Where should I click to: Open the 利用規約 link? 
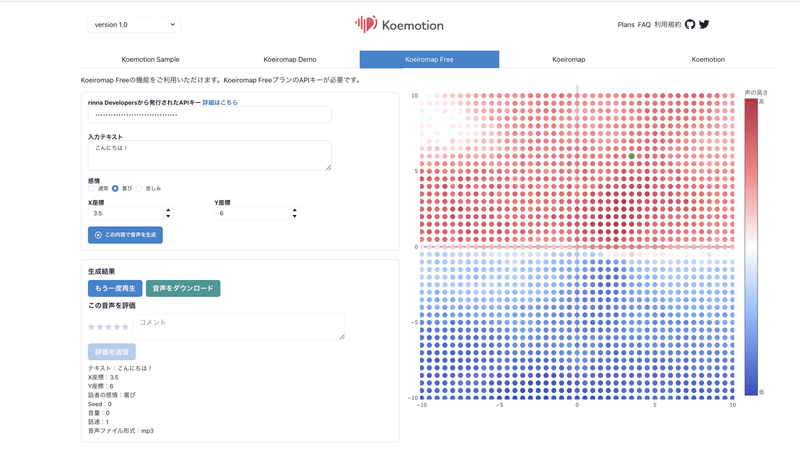[667, 24]
